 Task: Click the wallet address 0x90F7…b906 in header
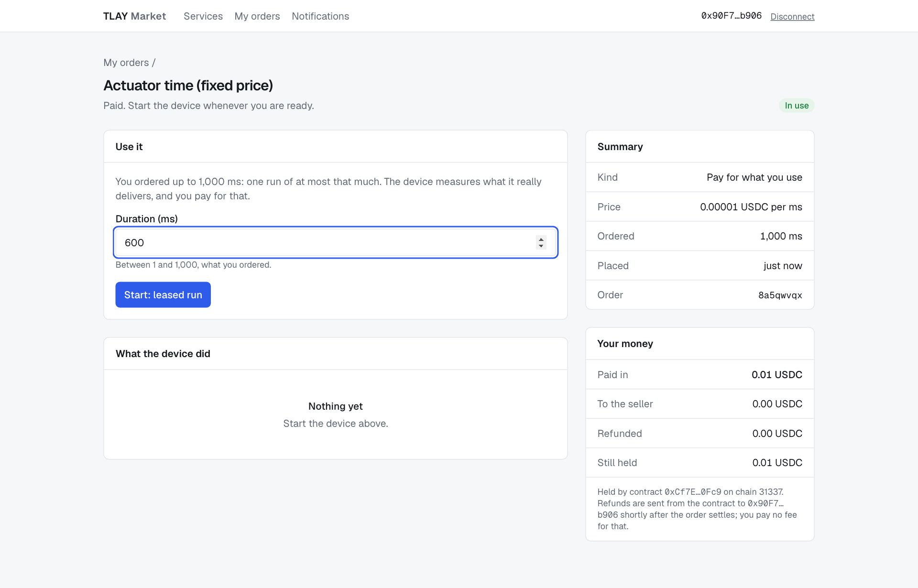[x=731, y=16]
